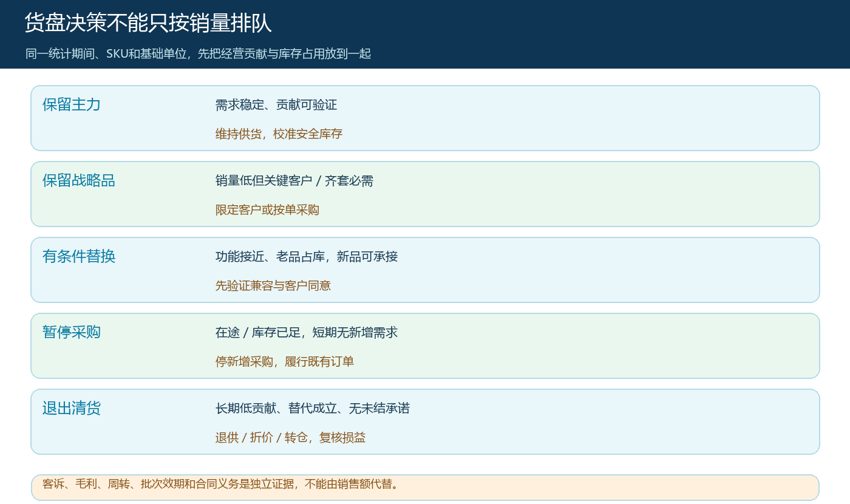This screenshot has height=504, width=850.
Task: Select the subtitle beginning 同一统计期间
Action: pyautogui.click(x=198, y=53)
